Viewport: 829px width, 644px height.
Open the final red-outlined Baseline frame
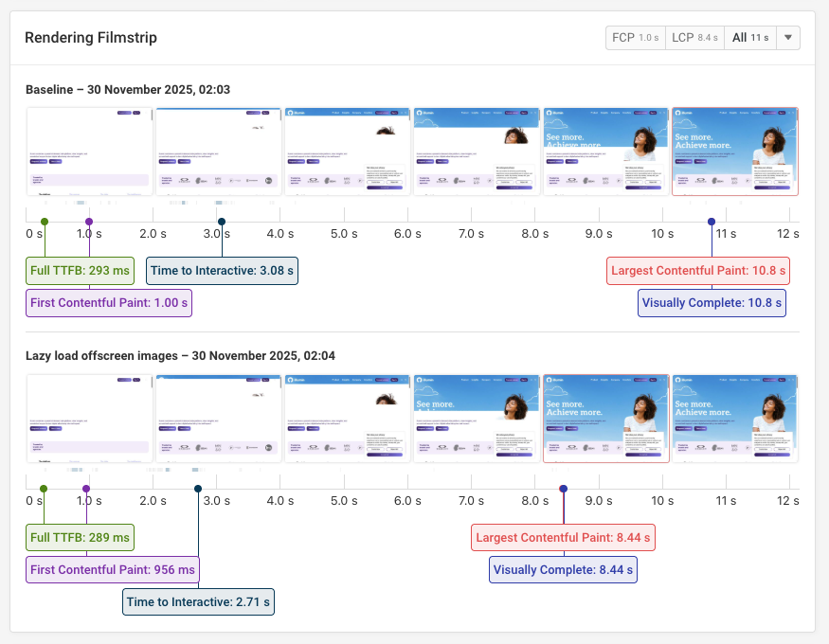(x=735, y=152)
